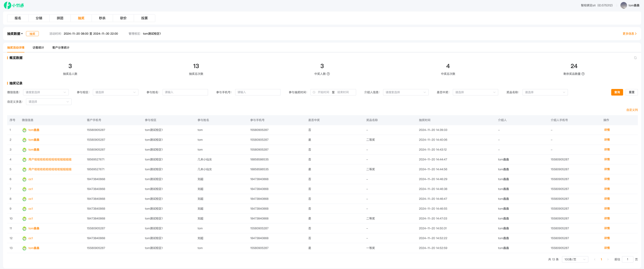Click the timestamp 2024-11-20 14:47:03
644x269 pixels.
click(433, 219)
